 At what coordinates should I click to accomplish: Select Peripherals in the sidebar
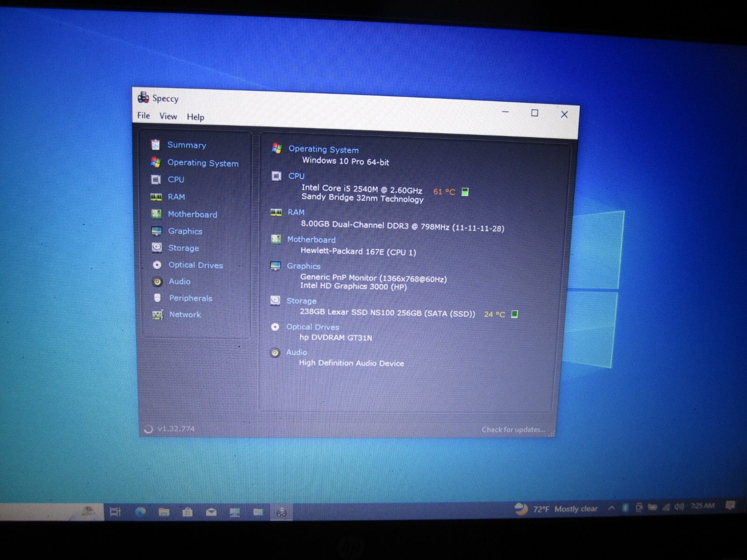pyautogui.click(x=190, y=298)
